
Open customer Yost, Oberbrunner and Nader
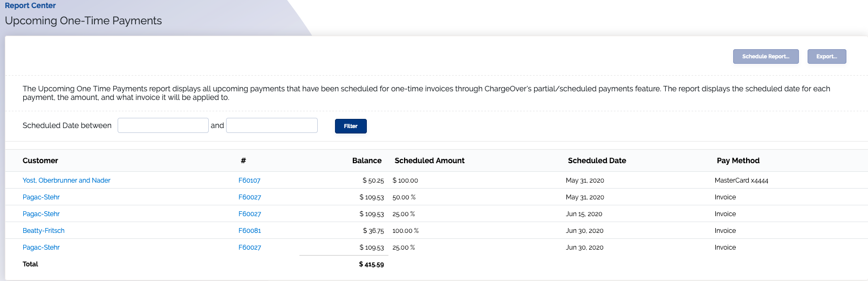coord(66,180)
